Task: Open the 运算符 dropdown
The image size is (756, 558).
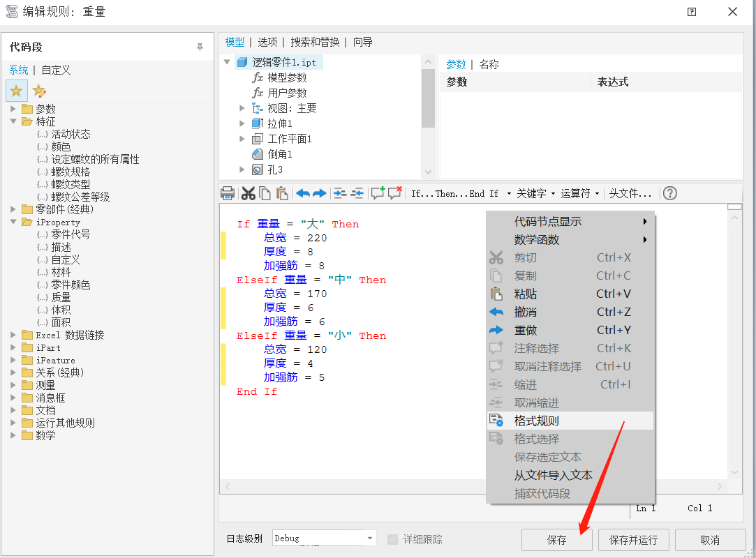Action: pos(579,194)
